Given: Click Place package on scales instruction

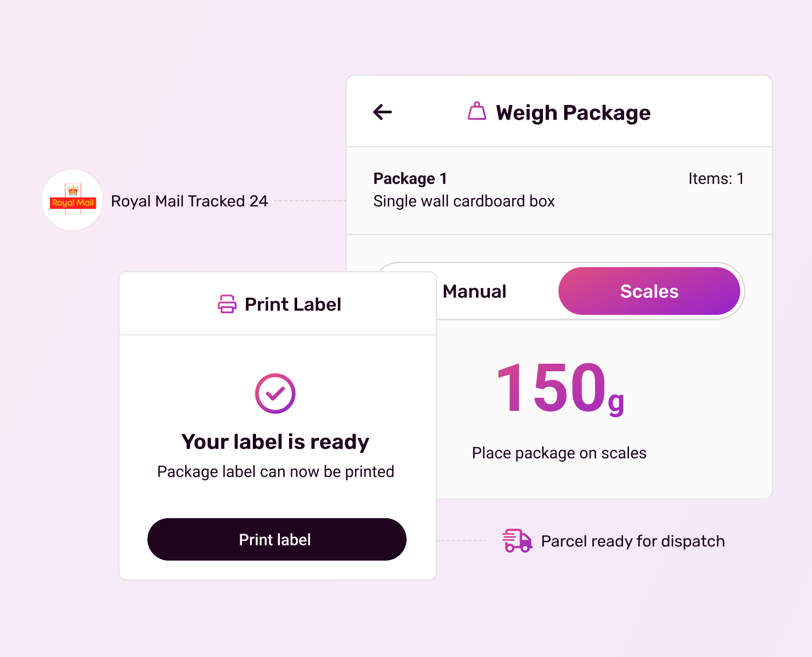Looking at the screenshot, I should click(x=559, y=452).
